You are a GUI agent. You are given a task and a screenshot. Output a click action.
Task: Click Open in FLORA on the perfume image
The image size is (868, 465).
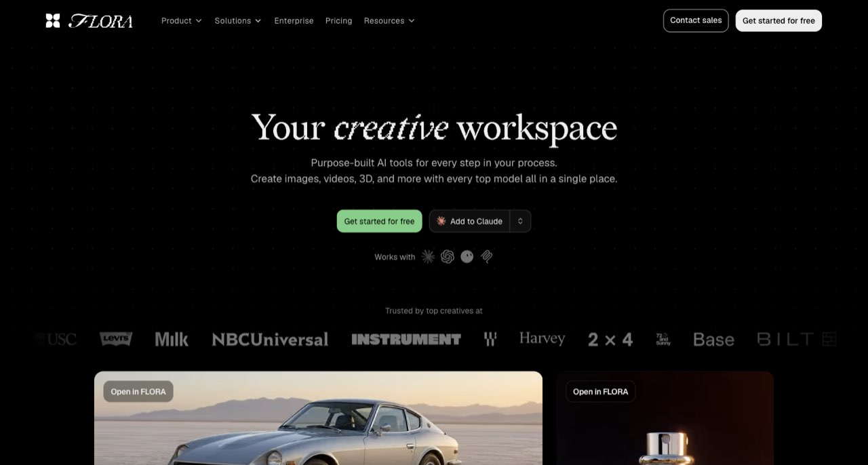pos(601,391)
